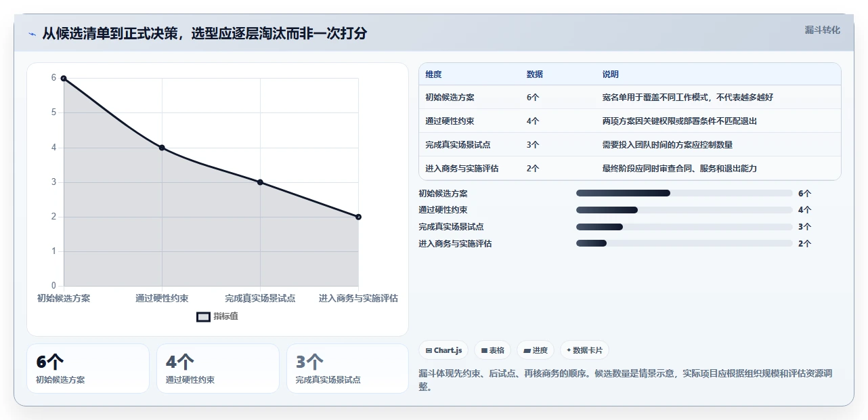Click the lightning icon beside the title

[x=32, y=34]
